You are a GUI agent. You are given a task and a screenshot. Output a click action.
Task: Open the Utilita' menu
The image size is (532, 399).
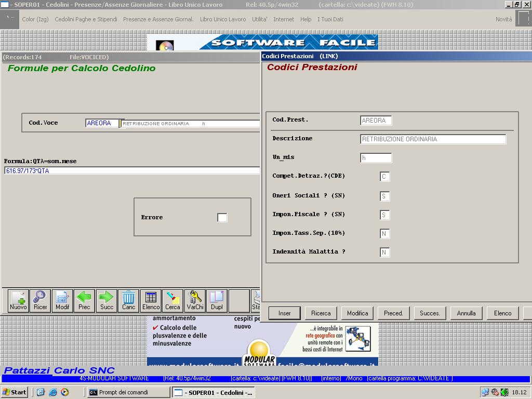tap(260, 19)
